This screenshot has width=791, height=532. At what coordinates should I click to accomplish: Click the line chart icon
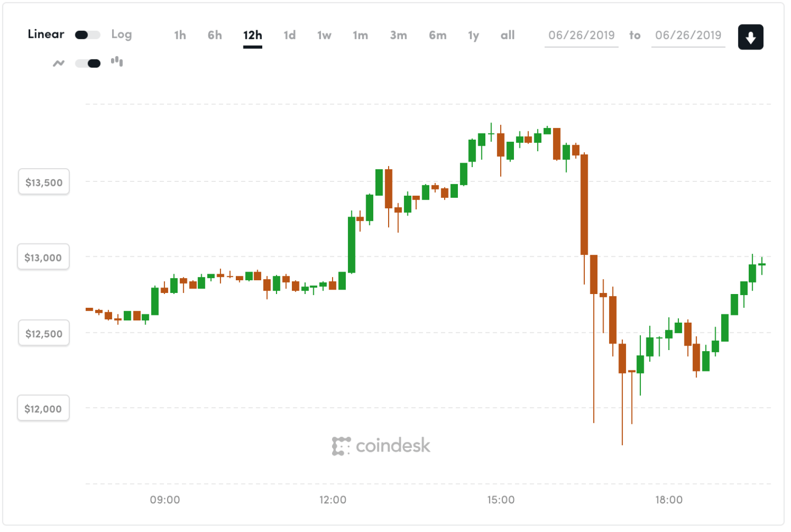click(59, 63)
